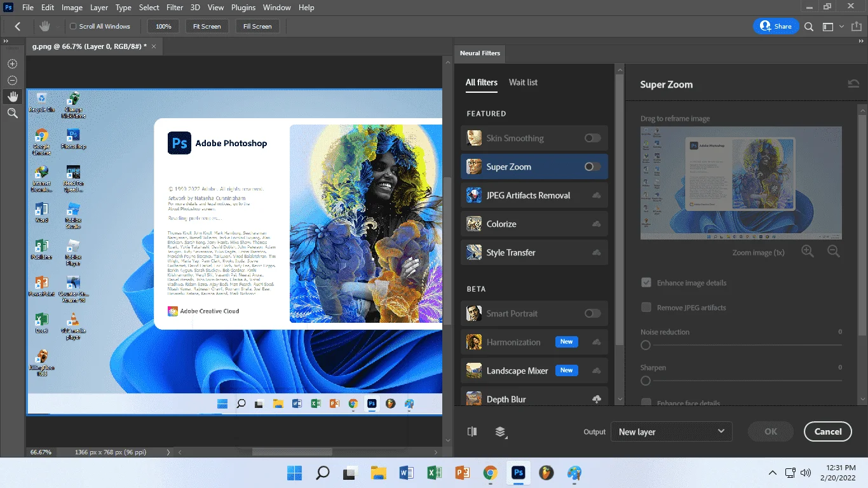Click the zoom-in plus circle tool
The image size is (868, 488).
[12, 64]
